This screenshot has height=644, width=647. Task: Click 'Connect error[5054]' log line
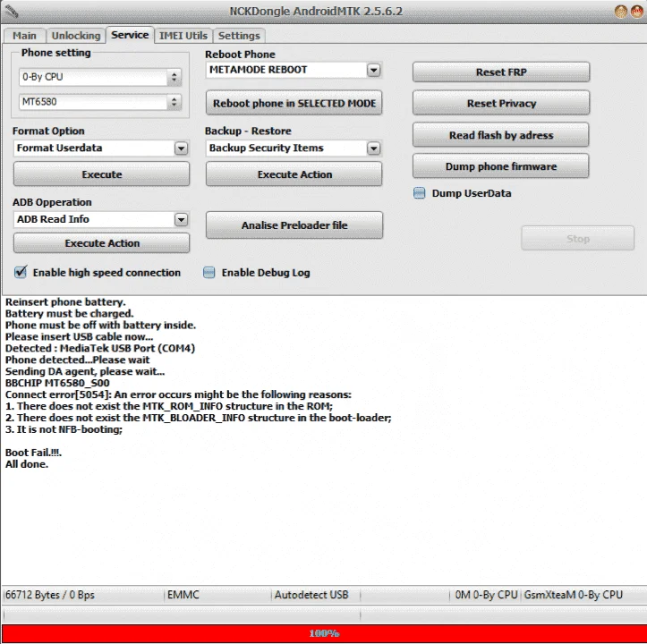pos(178,394)
